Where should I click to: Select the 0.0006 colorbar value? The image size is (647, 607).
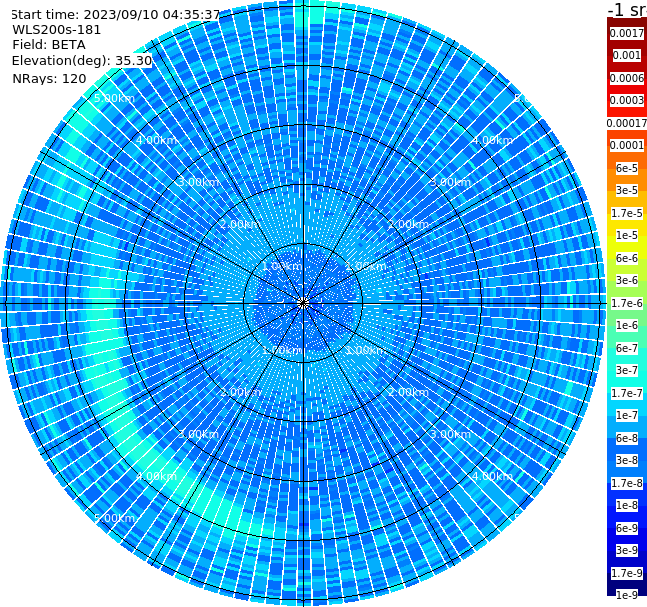point(627,78)
